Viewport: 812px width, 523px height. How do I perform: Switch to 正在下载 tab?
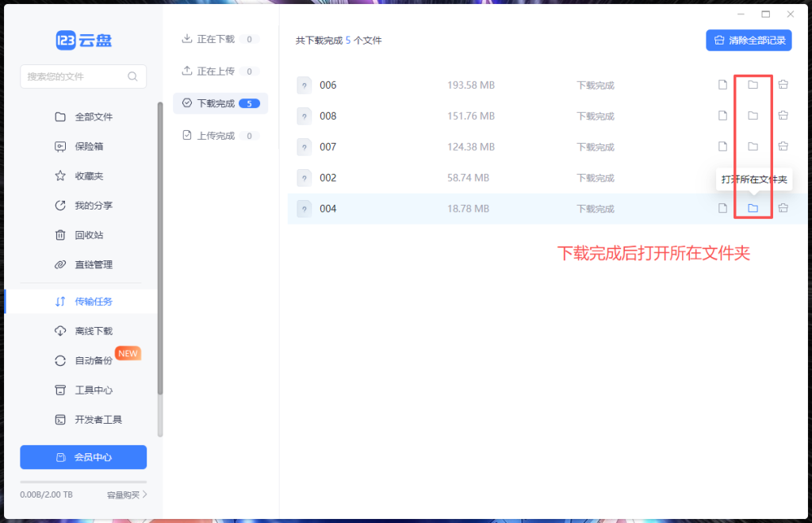pos(215,39)
